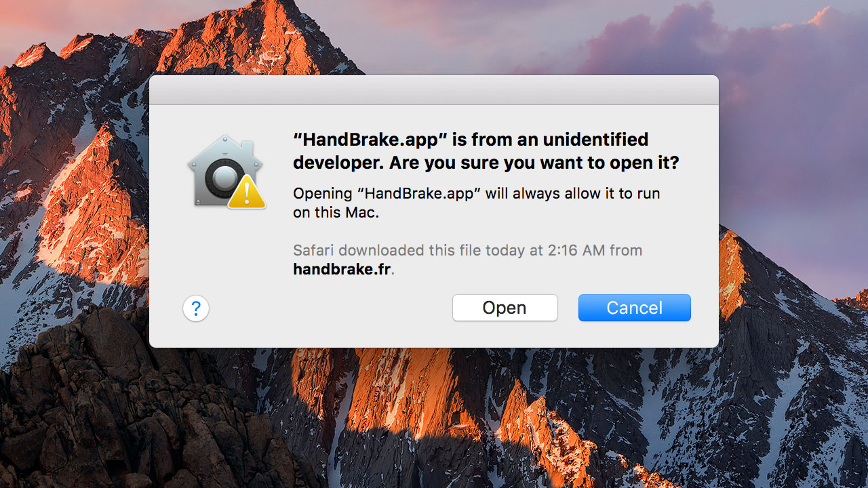Click the blue question mark for dialog help
The image size is (868, 488).
[x=196, y=308]
